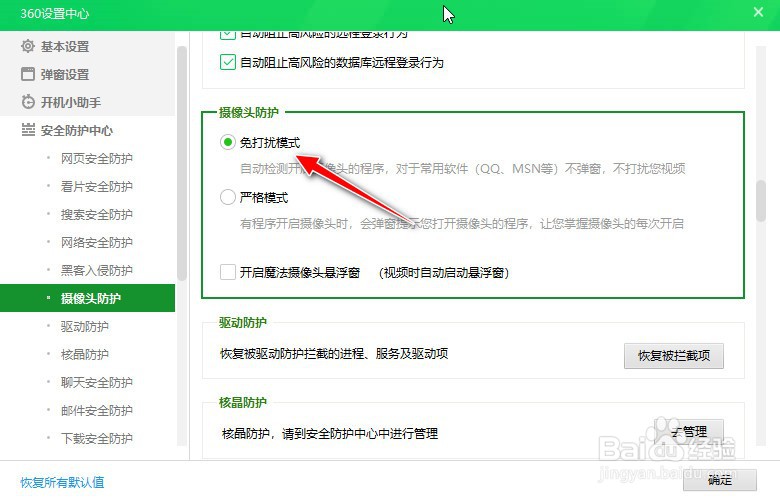Screen dimensions: 780x500
Task: Go to 下载安全防护 settings
Action: (x=97, y=438)
